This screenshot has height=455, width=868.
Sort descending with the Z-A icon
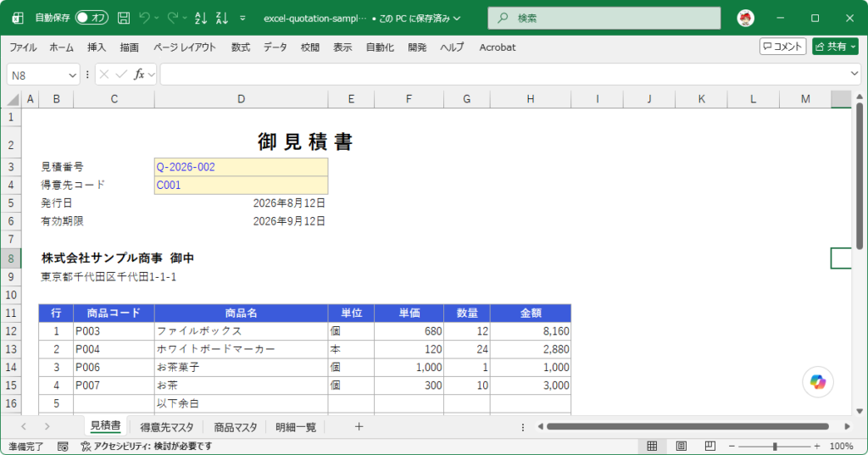222,19
